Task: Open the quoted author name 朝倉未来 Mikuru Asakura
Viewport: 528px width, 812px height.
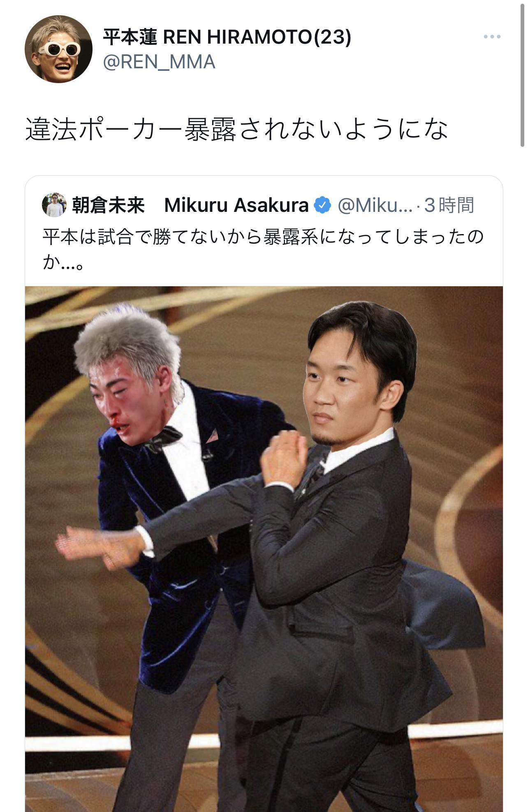Action: pyautogui.click(x=190, y=205)
